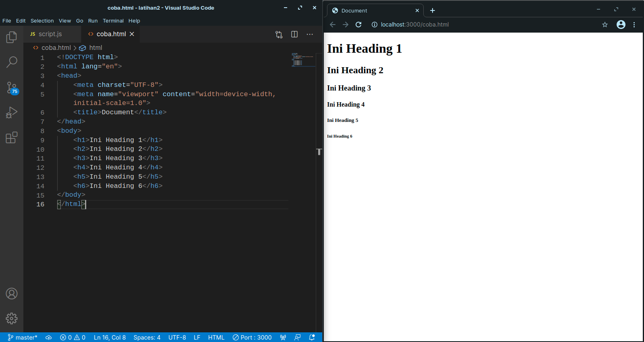Place cursor on the h1 code line
644x342 pixels.
[x=118, y=140]
